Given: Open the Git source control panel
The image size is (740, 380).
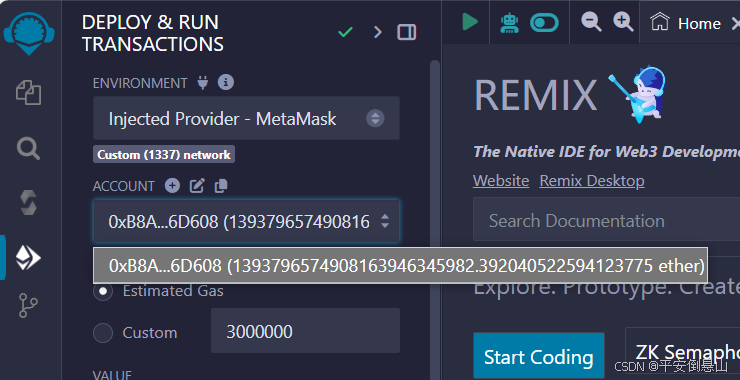Looking at the screenshot, I should point(29,305).
